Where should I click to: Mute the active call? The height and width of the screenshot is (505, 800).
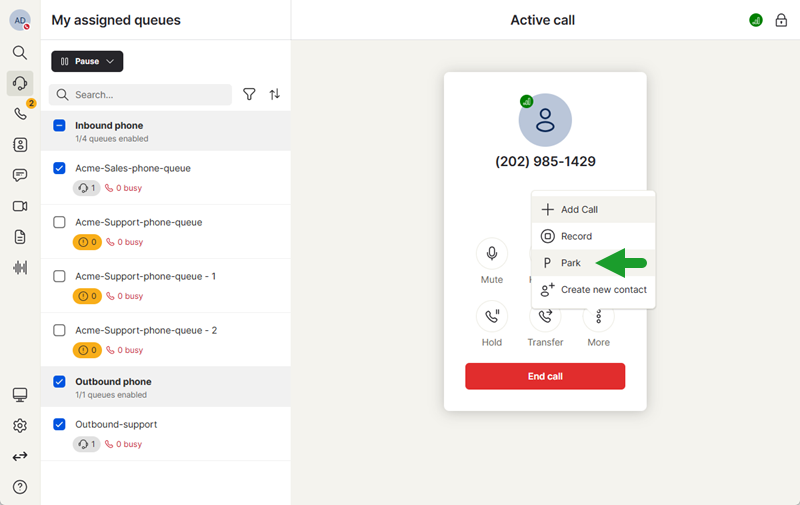click(491, 254)
